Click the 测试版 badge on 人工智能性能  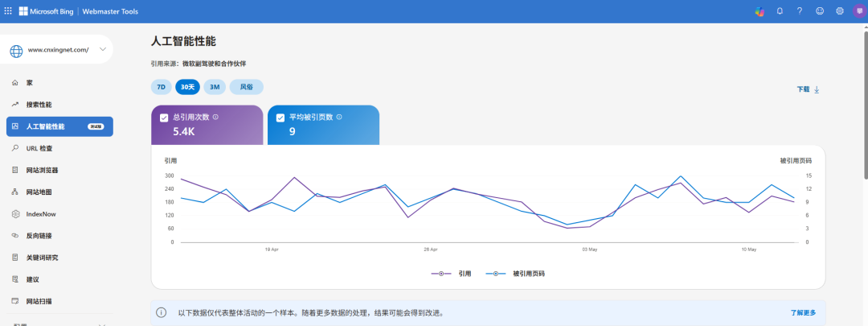tap(96, 126)
